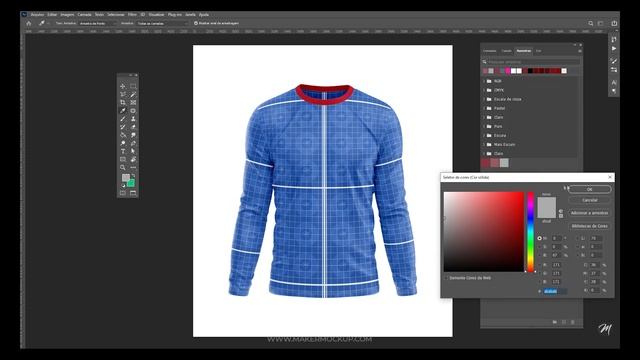This screenshot has height=360, width=640.
Task: Switch to the Amostras tab
Action: coord(524,51)
